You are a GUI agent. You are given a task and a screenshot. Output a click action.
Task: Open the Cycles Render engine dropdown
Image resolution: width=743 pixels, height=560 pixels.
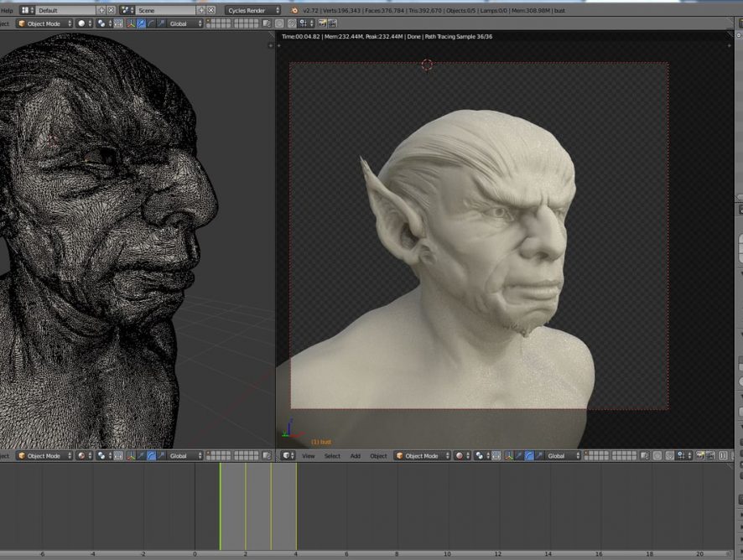[x=252, y=10]
